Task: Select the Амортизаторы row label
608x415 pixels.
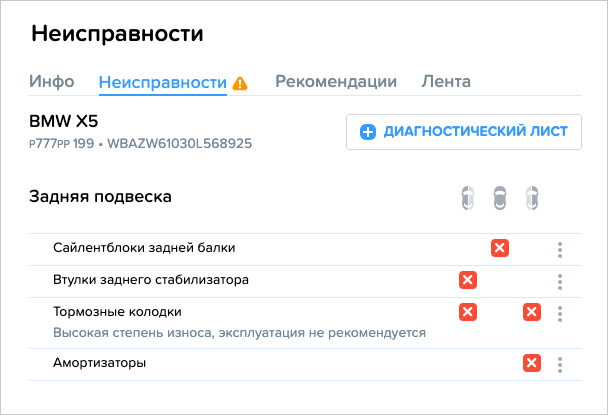Action: point(100,363)
